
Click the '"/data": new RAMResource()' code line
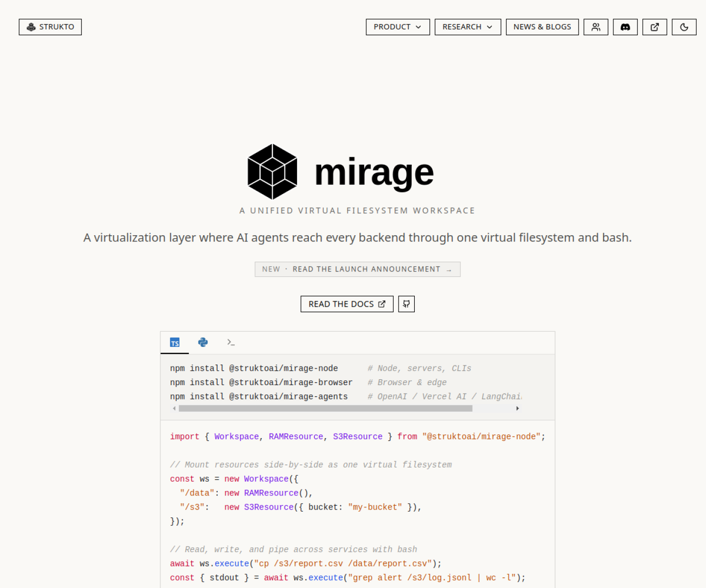coord(246,493)
